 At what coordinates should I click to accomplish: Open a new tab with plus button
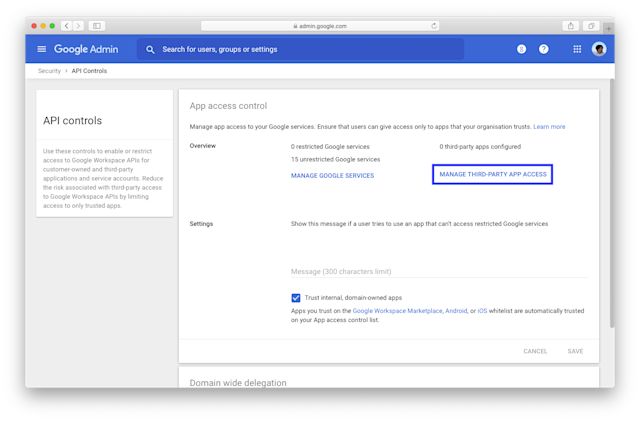(x=608, y=29)
